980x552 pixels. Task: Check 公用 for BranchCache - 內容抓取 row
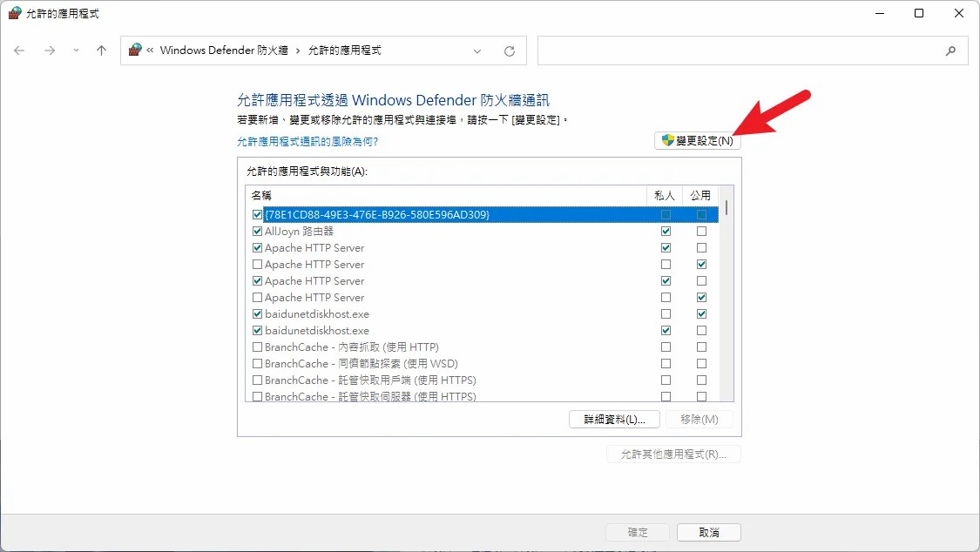point(701,347)
